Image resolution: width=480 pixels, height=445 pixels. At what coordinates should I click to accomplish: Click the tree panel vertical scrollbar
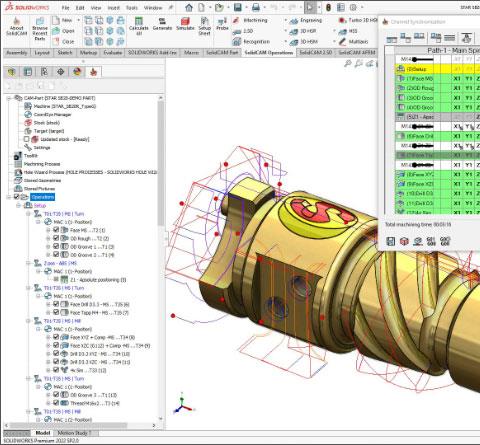click(x=161, y=162)
